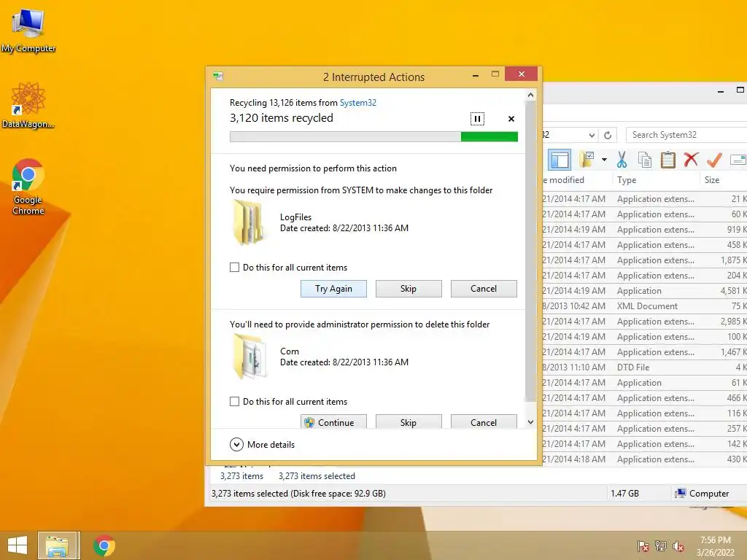The height and width of the screenshot is (560, 747).
Task: Click Computer in Explorer status bar
Action: click(702, 494)
